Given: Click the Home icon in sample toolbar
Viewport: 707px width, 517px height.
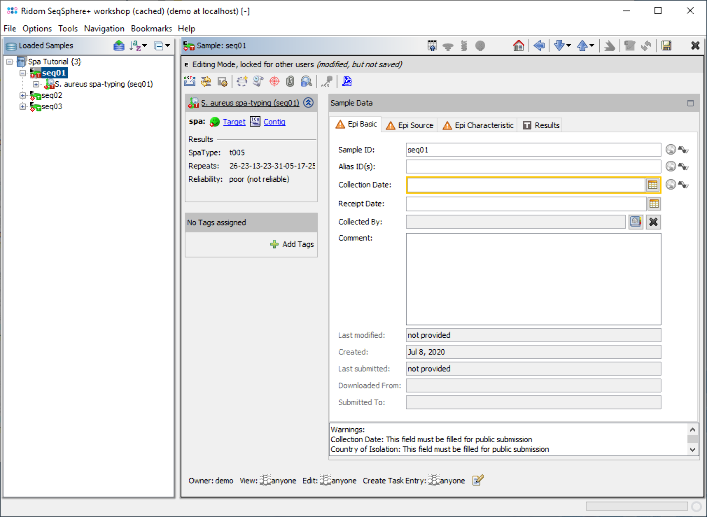Looking at the screenshot, I should point(518,46).
